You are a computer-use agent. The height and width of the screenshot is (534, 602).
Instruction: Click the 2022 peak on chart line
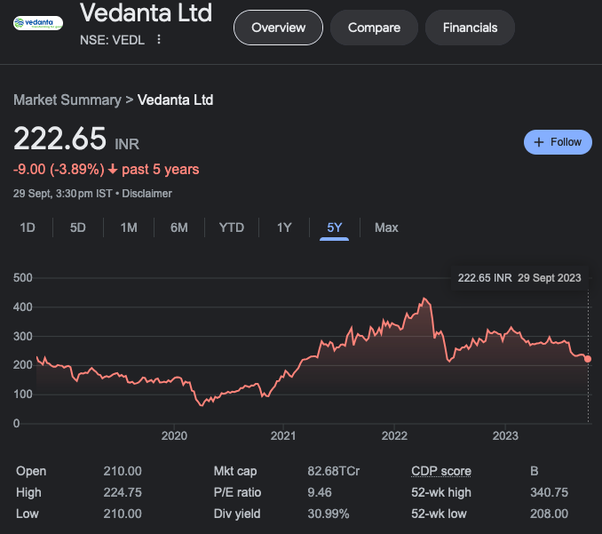pyautogui.click(x=427, y=298)
